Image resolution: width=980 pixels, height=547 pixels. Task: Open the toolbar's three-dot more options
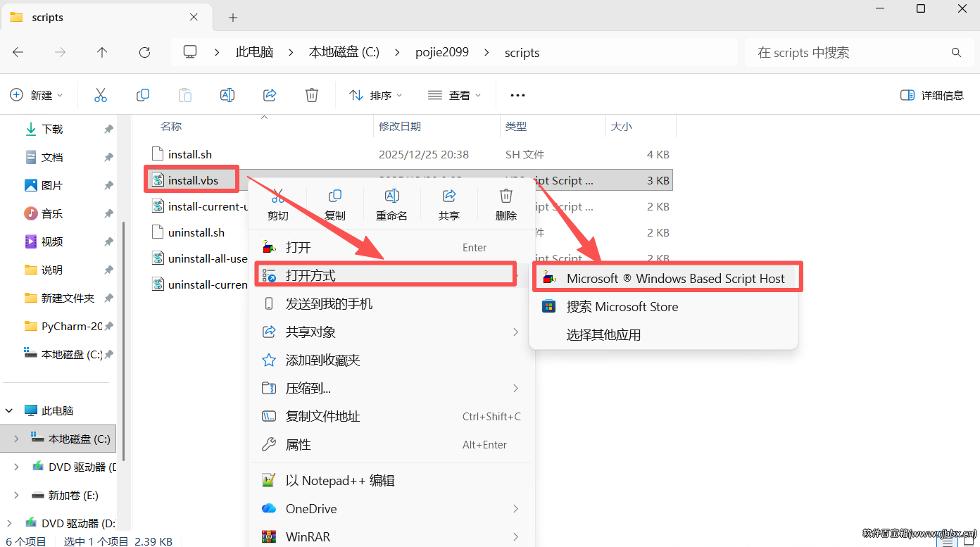(517, 95)
